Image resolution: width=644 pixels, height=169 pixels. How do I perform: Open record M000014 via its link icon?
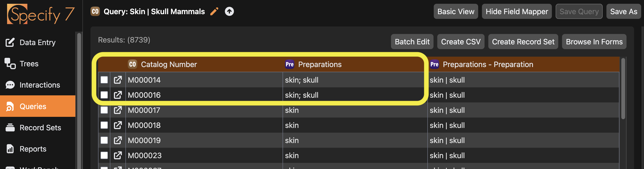118,80
